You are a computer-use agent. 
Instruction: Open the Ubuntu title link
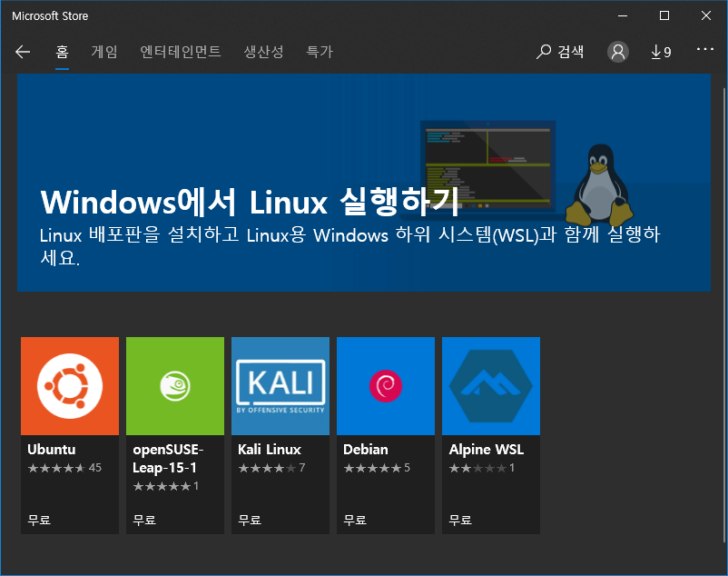click(x=52, y=450)
